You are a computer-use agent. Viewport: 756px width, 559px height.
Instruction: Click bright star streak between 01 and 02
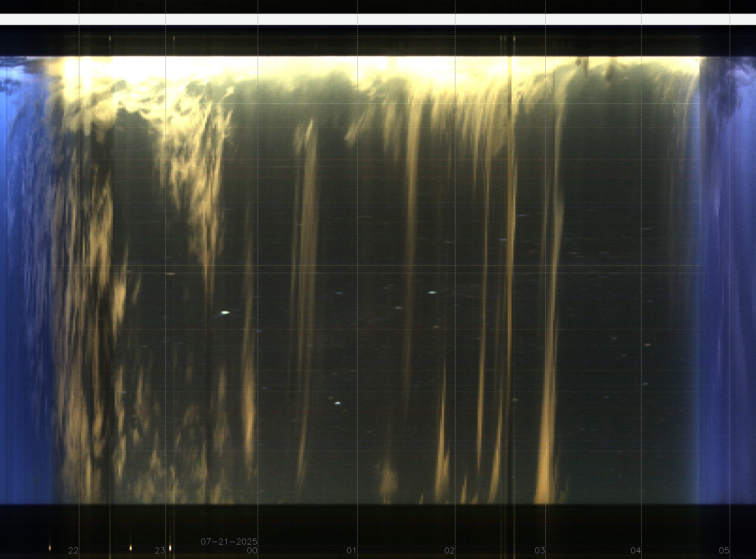click(x=432, y=292)
